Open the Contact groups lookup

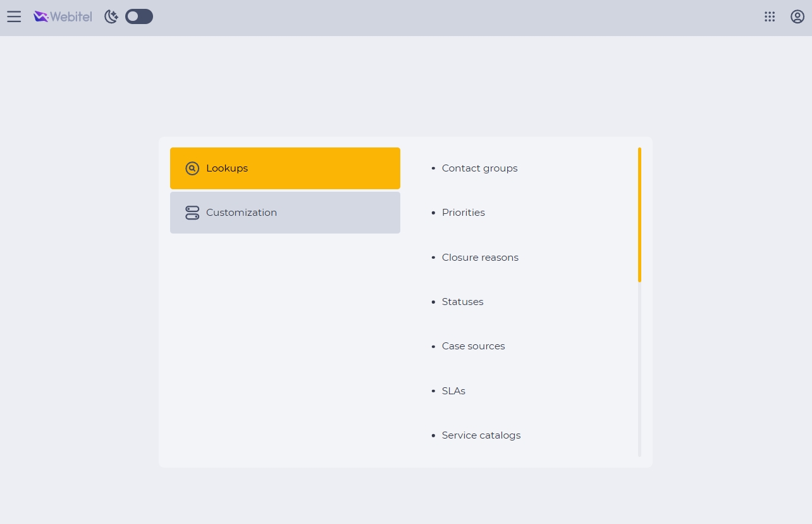click(479, 168)
